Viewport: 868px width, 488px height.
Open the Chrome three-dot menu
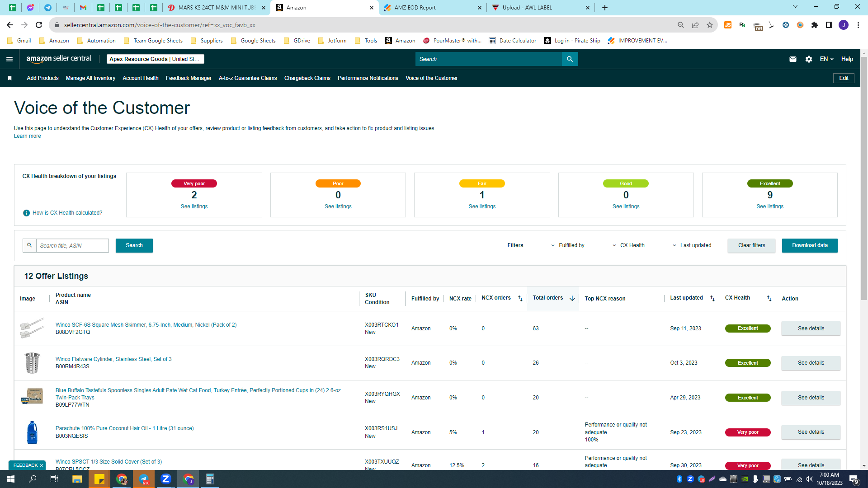[x=858, y=25]
